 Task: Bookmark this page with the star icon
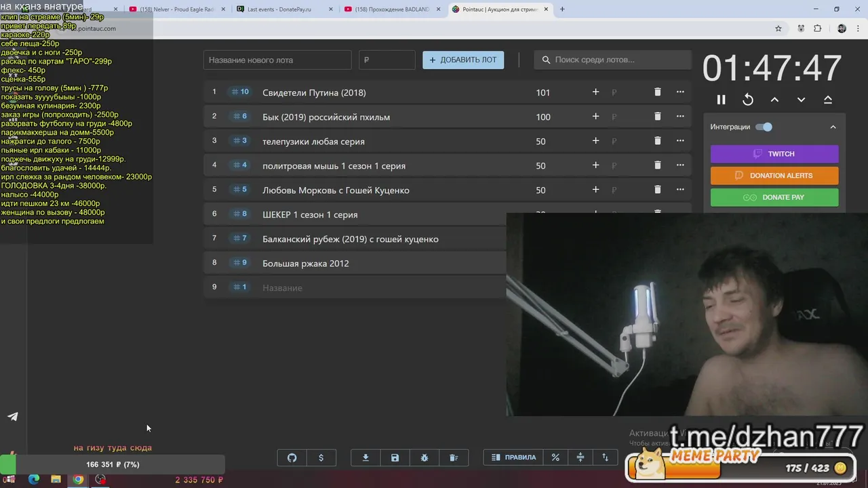pos(778,28)
